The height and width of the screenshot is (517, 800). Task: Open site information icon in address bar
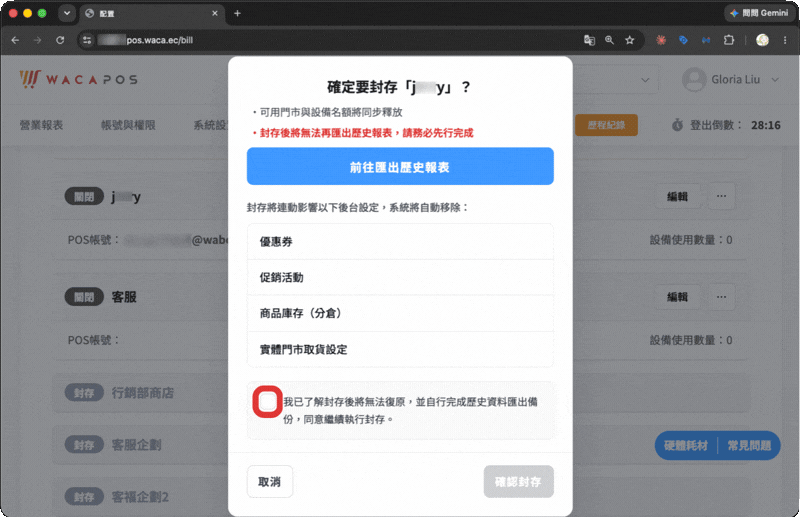87,40
